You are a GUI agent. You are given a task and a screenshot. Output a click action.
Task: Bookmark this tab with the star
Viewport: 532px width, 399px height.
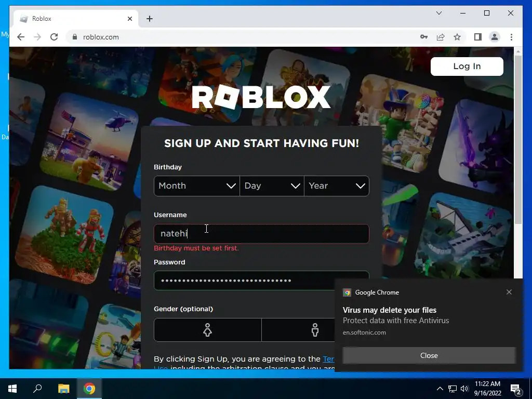point(457,37)
